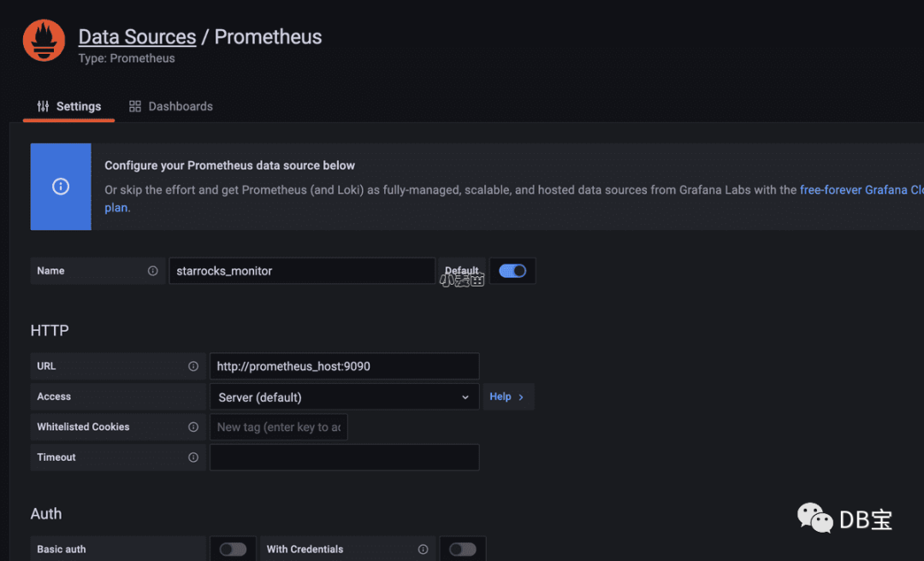This screenshot has height=561, width=924.
Task: Click the Prometheus flame logo icon
Action: tap(44, 40)
